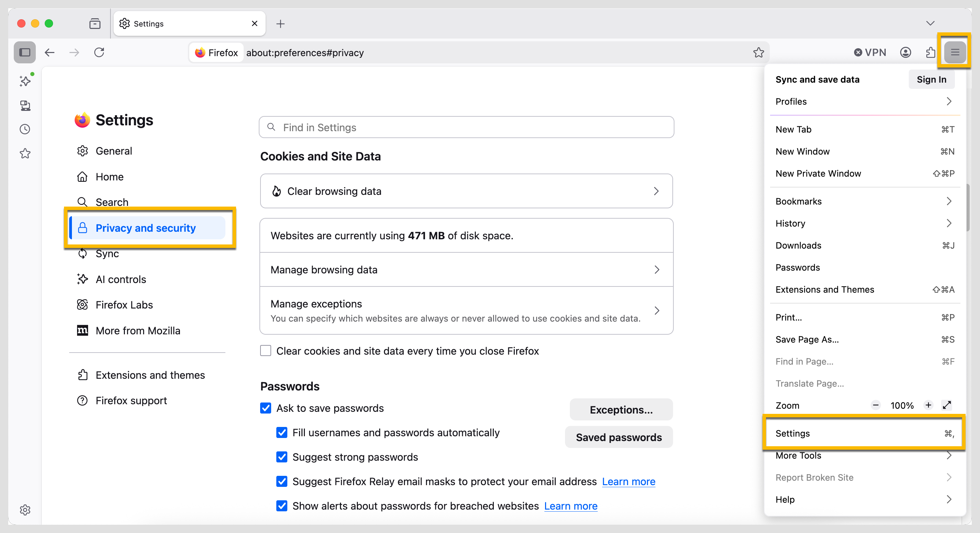Decrease zoom with minus button in menu

coord(875,405)
